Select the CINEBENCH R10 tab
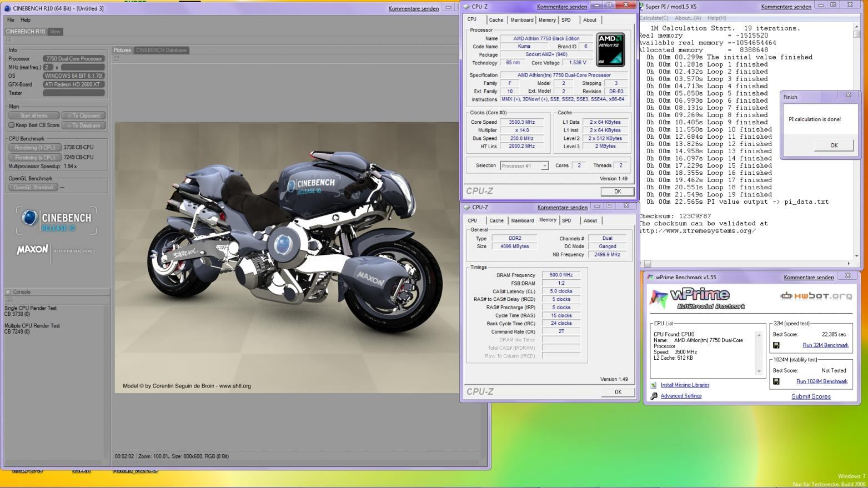Viewport: 868px width, 488px height. (x=26, y=32)
